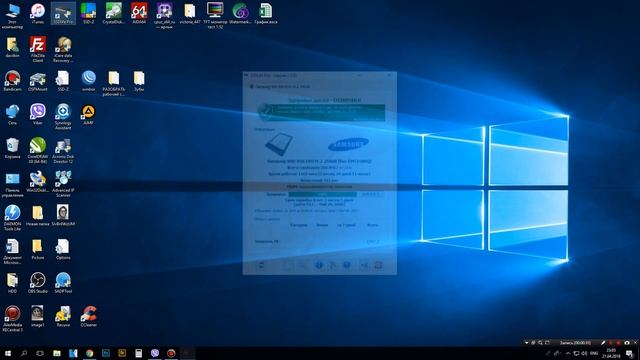
Task: Open Task View on the taskbar
Action: [x=40, y=353]
